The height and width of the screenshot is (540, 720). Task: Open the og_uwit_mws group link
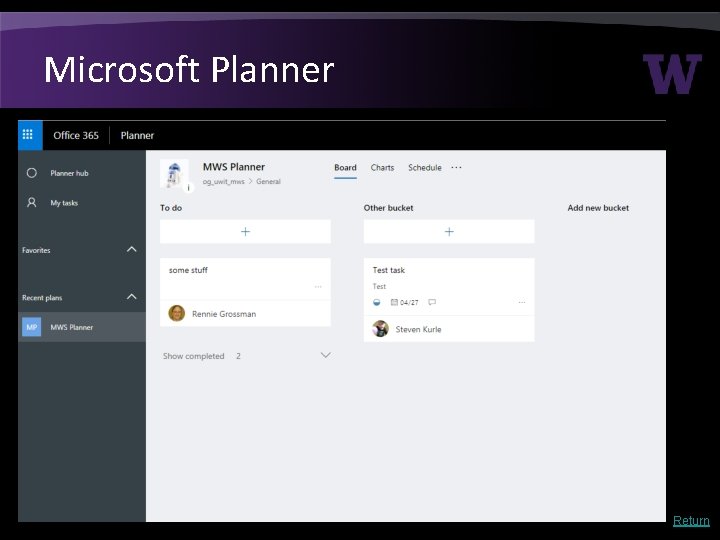(x=224, y=182)
